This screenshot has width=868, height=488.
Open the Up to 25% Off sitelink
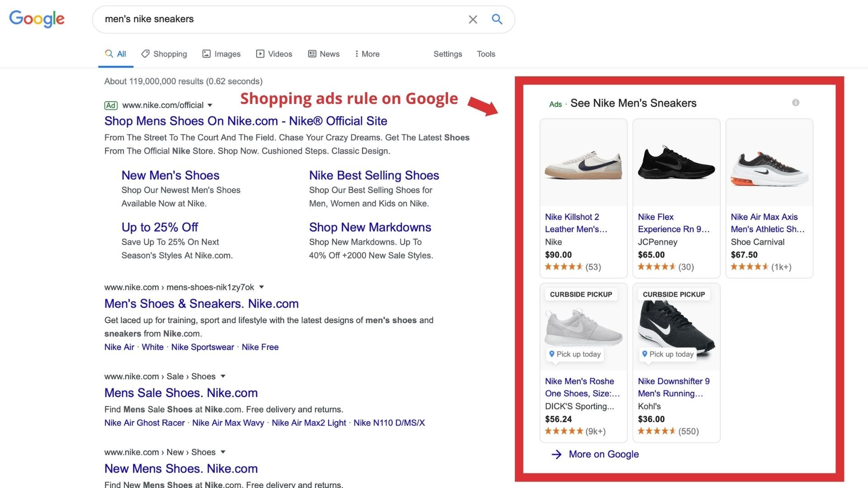pyautogui.click(x=160, y=227)
